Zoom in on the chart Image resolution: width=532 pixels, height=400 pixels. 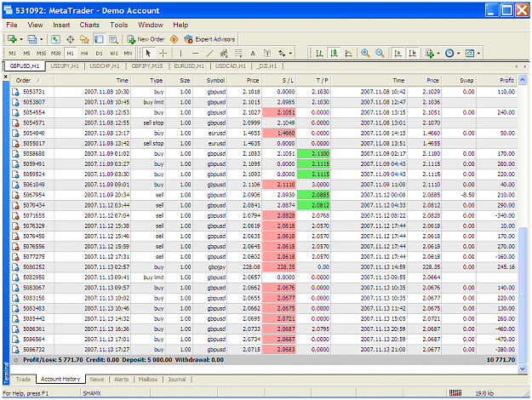[x=365, y=54]
